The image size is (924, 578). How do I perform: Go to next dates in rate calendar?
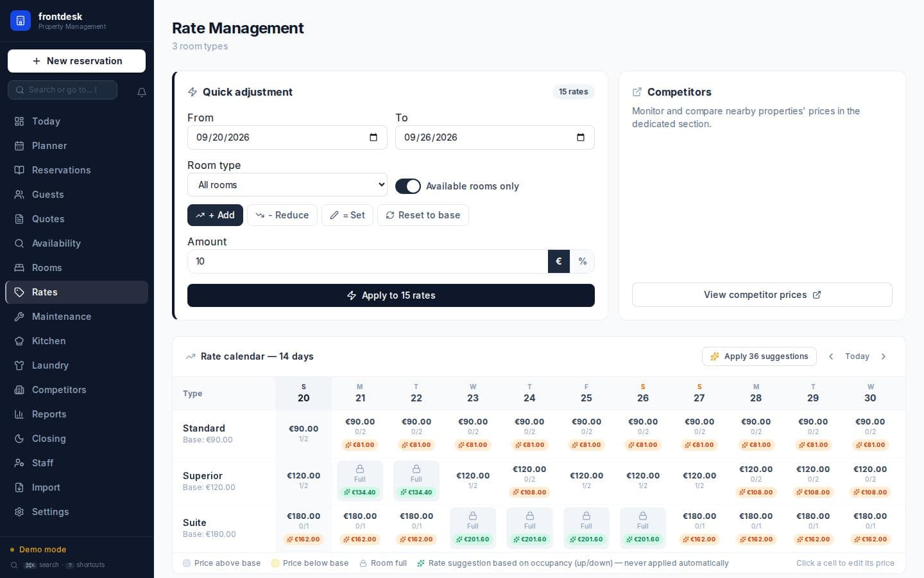pyautogui.click(x=884, y=356)
